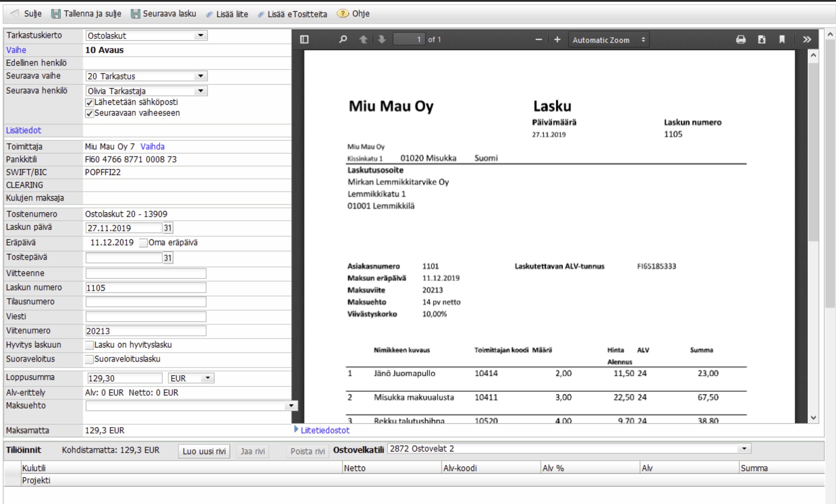Open PDF viewer tools double-chevron menu
This screenshot has width=836, height=504.
(807, 39)
